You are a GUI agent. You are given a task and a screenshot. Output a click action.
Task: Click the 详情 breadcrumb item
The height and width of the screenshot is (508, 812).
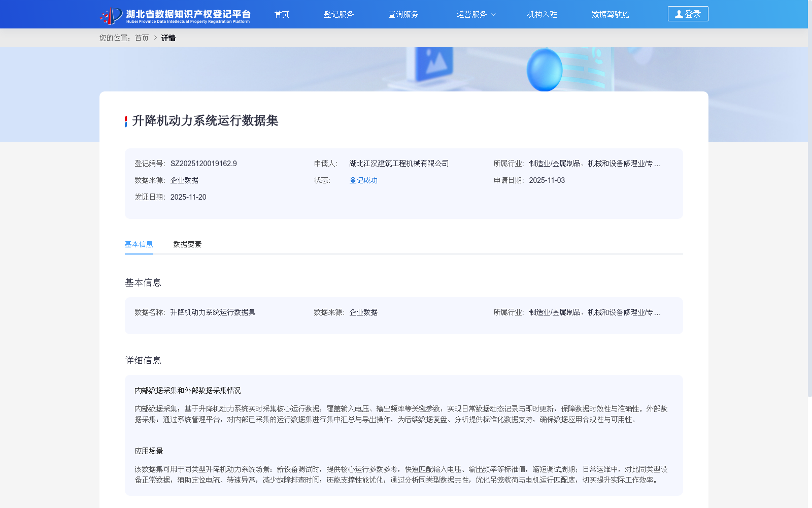pyautogui.click(x=168, y=38)
